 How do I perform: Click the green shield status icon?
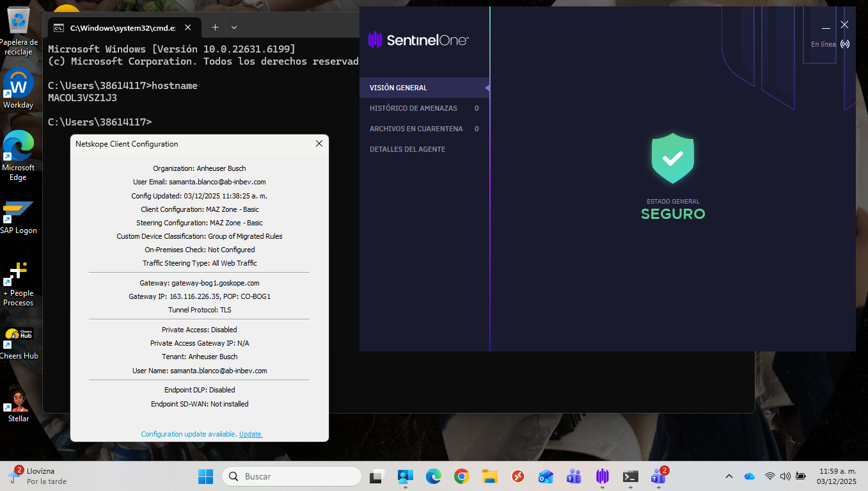pyautogui.click(x=673, y=158)
